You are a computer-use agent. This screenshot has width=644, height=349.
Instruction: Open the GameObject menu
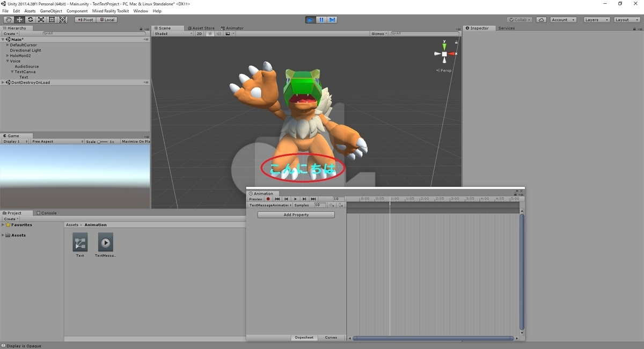pos(51,11)
